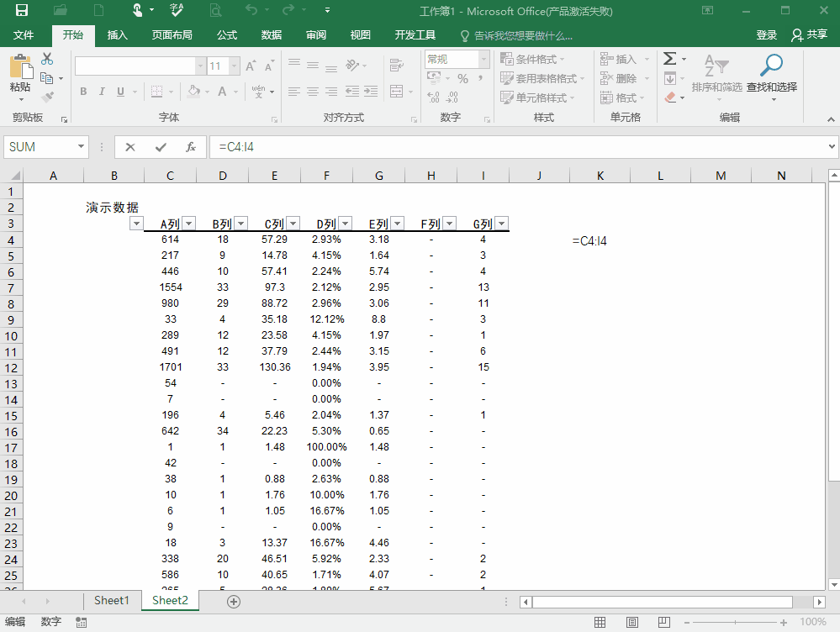Image resolution: width=840 pixels, height=632 pixels.
Task: Click the 登录 sign-in link
Action: [x=766, y=34]
